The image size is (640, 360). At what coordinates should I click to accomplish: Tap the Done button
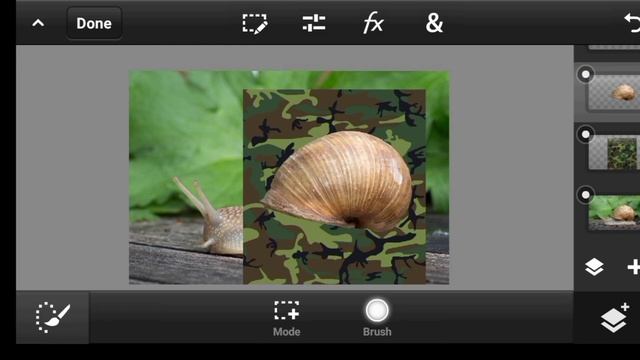pyautogui.click(x=94, y=23)
